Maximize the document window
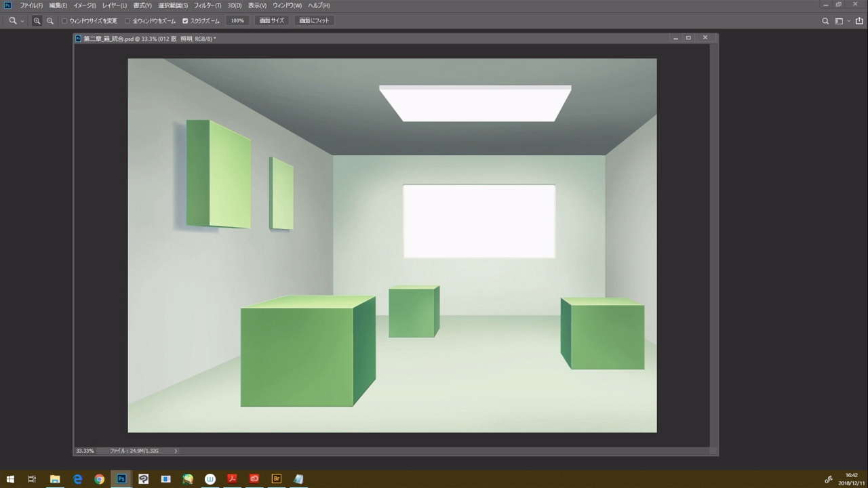 688,38
